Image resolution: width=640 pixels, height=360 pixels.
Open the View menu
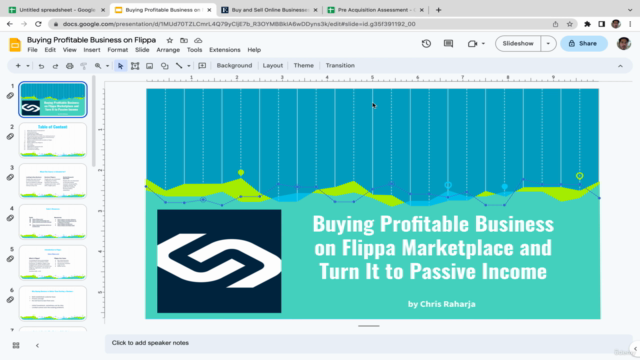(x=69, y=50)
